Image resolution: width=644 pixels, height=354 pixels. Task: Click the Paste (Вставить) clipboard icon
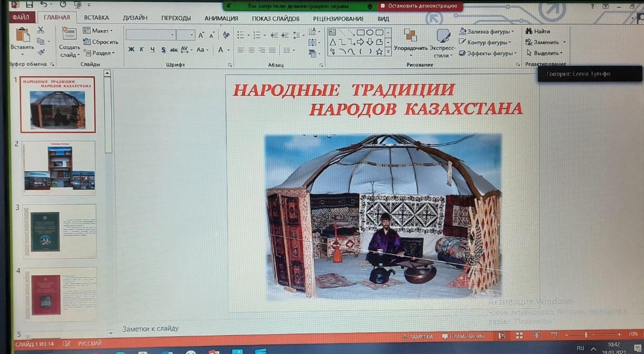(x=22, y=36)
